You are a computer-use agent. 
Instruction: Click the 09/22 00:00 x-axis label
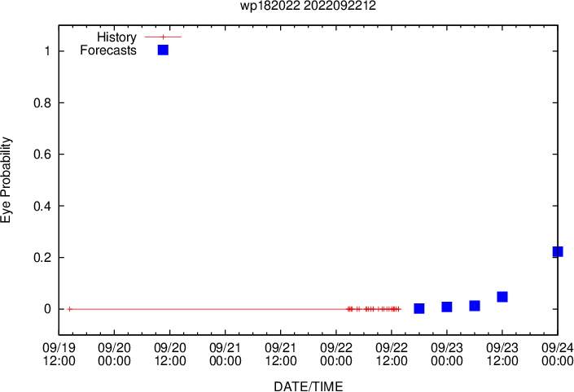tap(336, 354)
